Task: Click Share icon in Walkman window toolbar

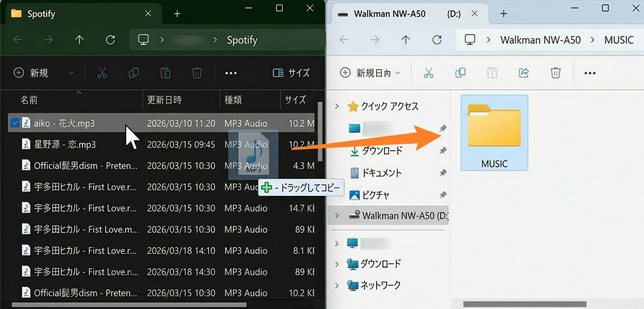Action: click(x=523, y=73)
